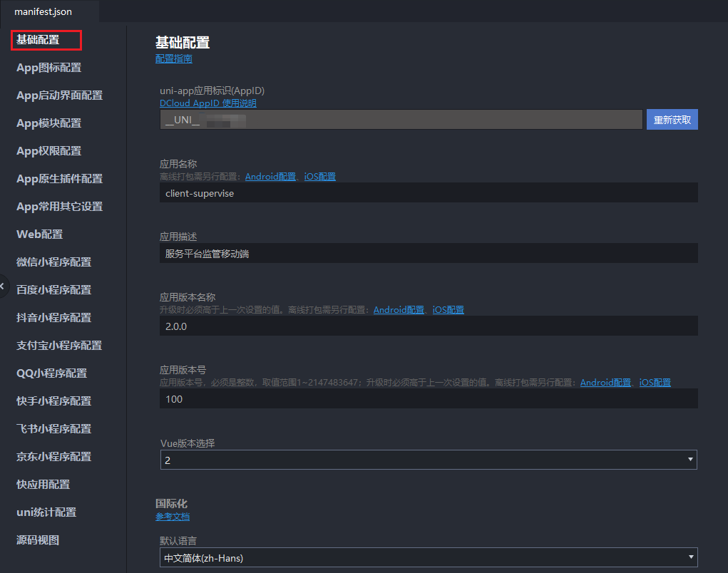Open the App图标配置 section

pos(48,67)
